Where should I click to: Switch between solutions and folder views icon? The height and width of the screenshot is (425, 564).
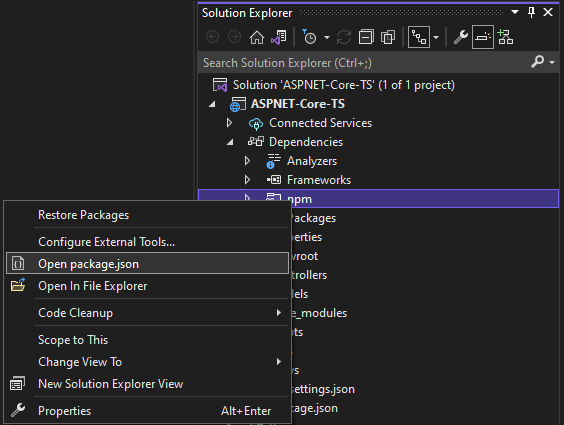(279, 37)
